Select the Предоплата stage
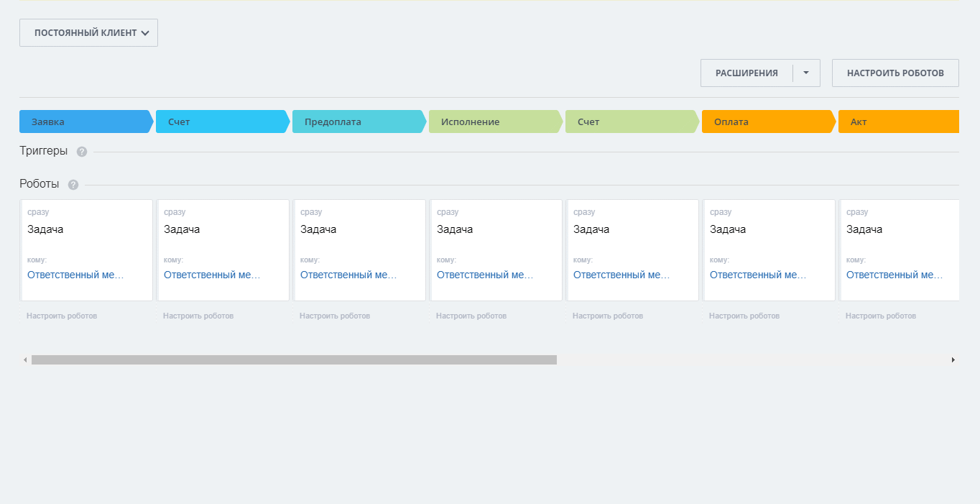This screenshot has height=504, width=980. (x=357, y=122)
